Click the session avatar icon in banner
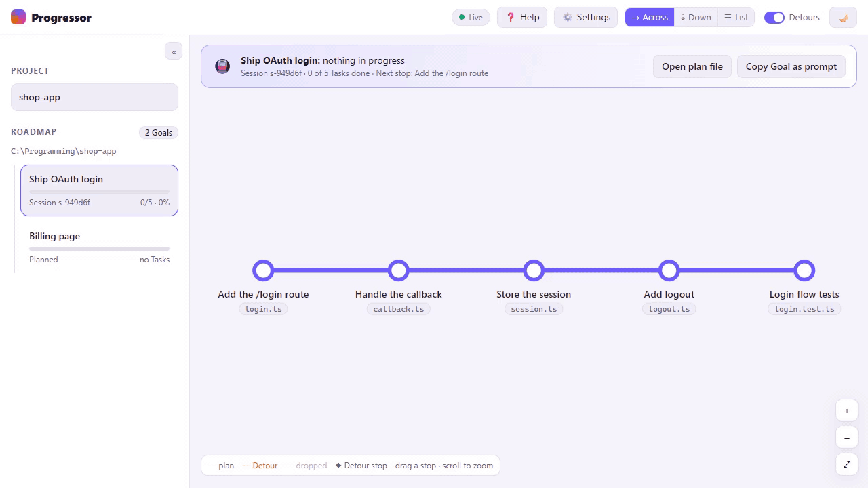The width and height of the screenshot is (868, 488). coord(222,66)
